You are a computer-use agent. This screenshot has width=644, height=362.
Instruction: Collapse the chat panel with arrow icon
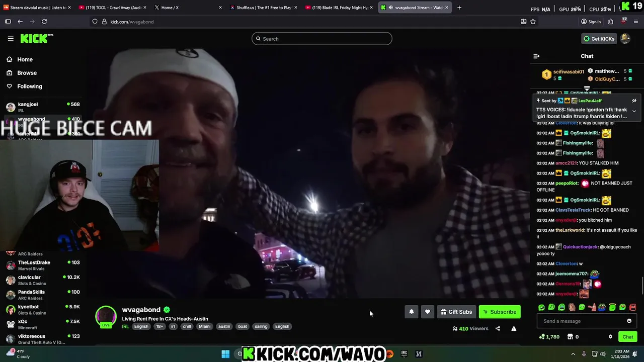[536, 56]
